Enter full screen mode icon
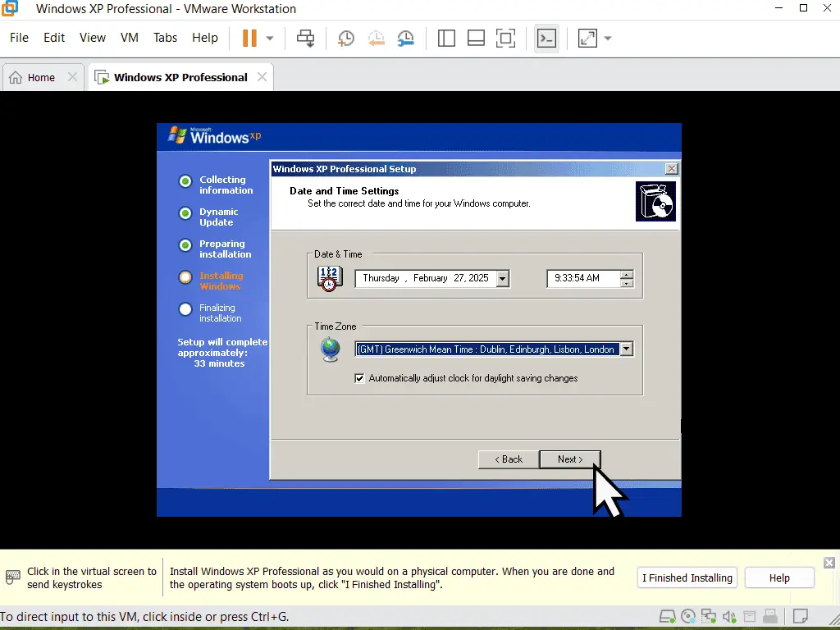The width and height of the screenshot is (840, 630). pos(505,38)
